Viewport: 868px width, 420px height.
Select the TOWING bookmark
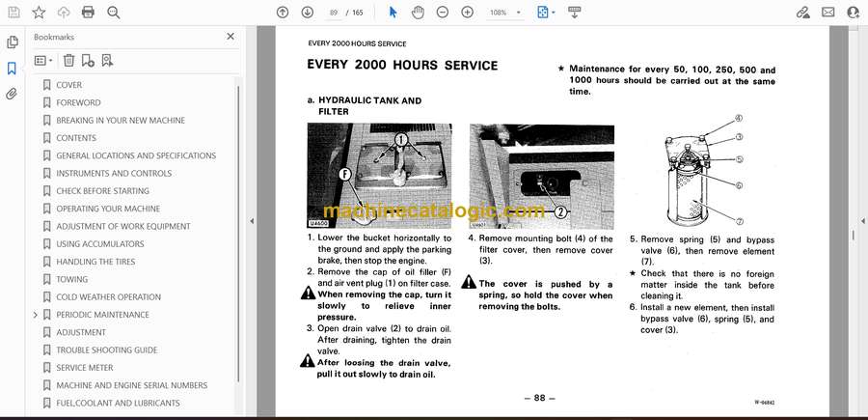pyautogui.click(x=71, y=279)
